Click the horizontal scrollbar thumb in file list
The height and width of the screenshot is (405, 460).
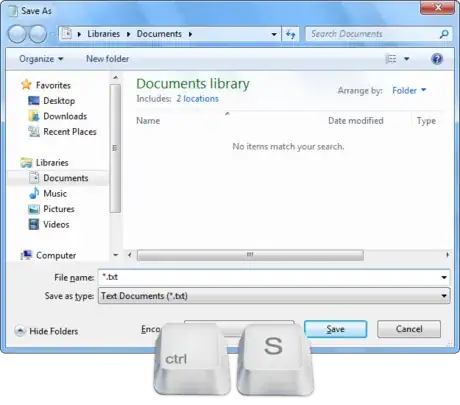[250, 255]
